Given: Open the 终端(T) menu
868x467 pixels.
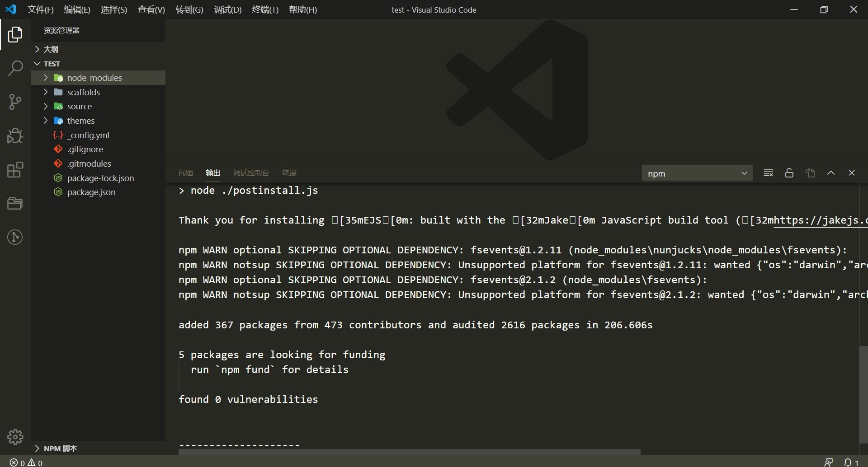Looking at the screenshot, I should (265, 9).
